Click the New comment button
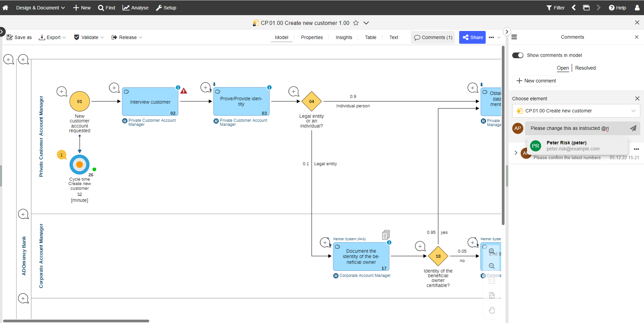This screenshot has height=323, width=644. (536, 81)
